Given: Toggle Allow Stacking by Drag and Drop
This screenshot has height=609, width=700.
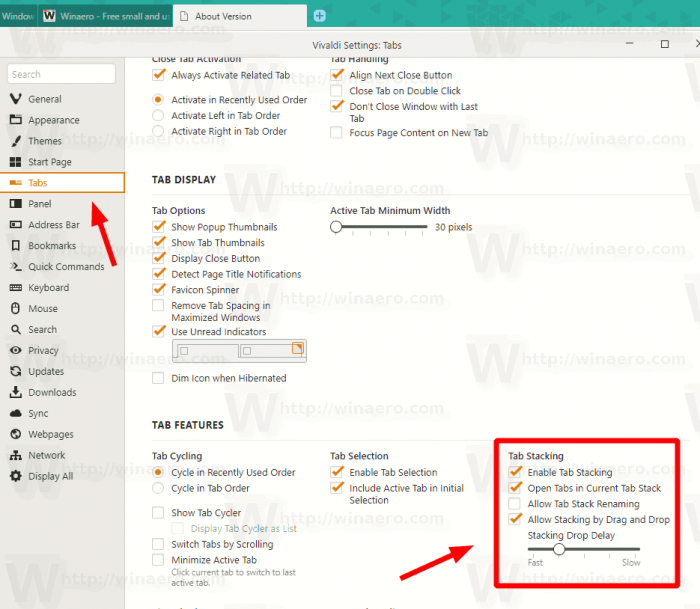Looking at the screenshot, I should 515,519.
